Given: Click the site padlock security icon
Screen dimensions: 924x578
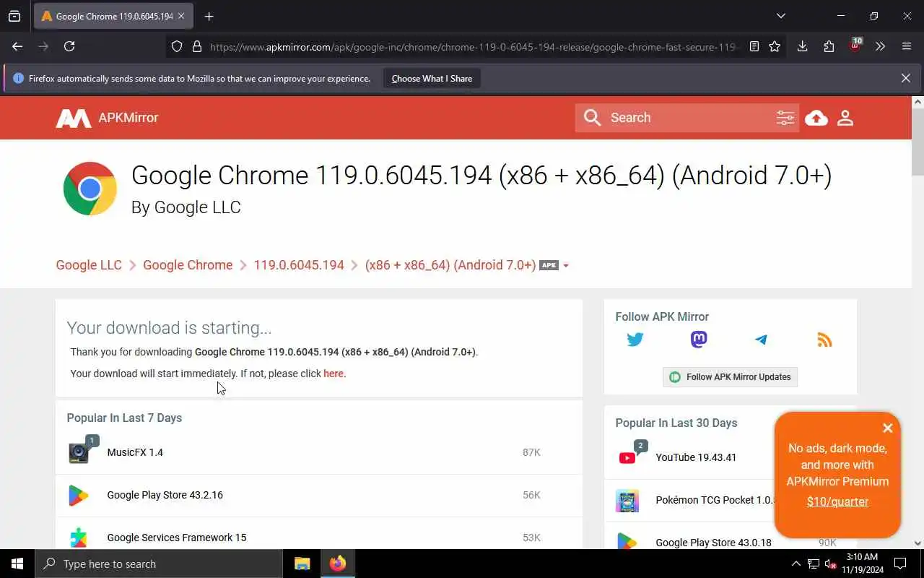Looking at the screenshot, I should (x=196, y=46).
